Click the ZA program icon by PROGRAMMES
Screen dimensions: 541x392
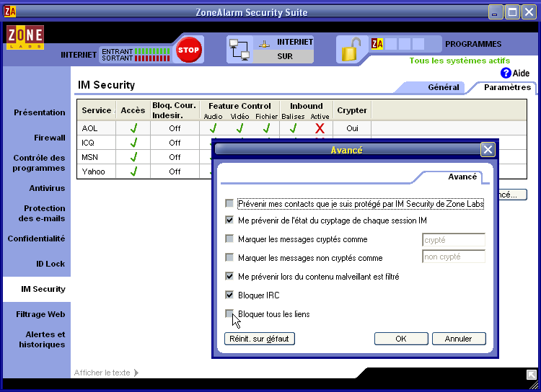tap(377, 44)
